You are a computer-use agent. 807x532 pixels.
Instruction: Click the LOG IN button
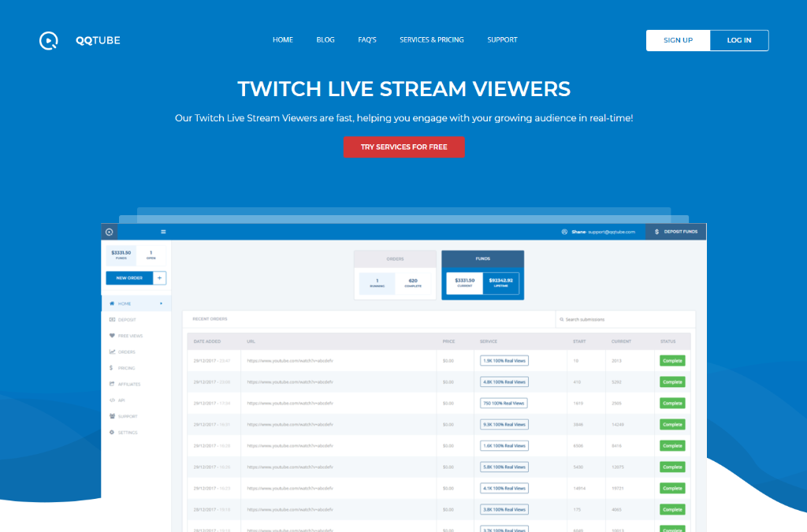click(x=739, y=41)
